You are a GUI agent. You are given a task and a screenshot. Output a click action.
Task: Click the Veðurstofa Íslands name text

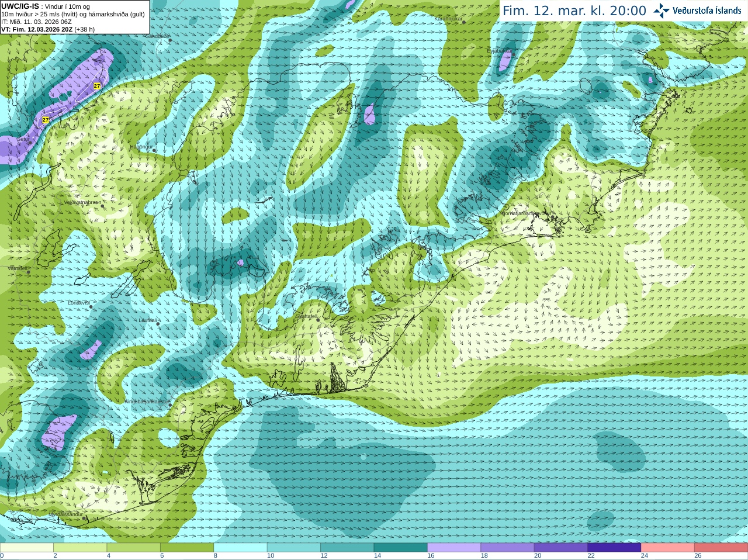[707, 11]
